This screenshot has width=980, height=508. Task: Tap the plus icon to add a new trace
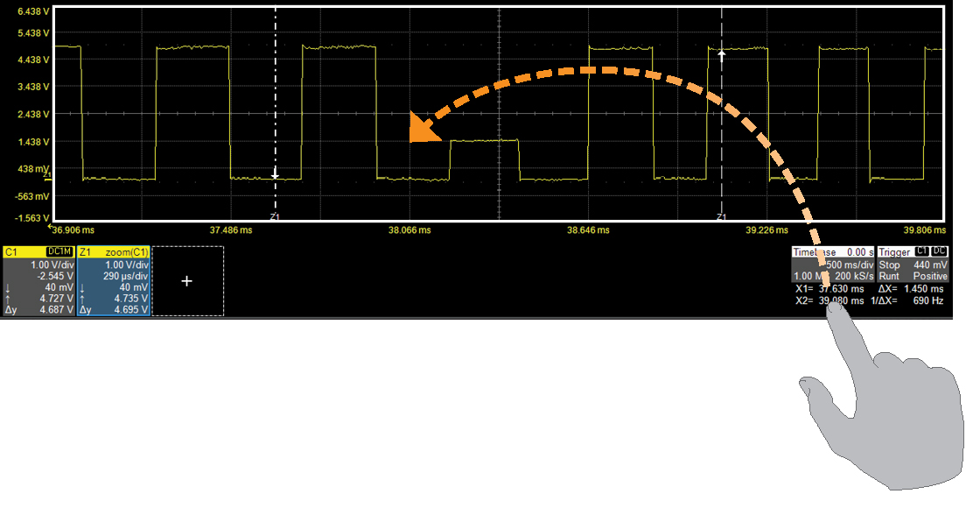coord(185,280)
